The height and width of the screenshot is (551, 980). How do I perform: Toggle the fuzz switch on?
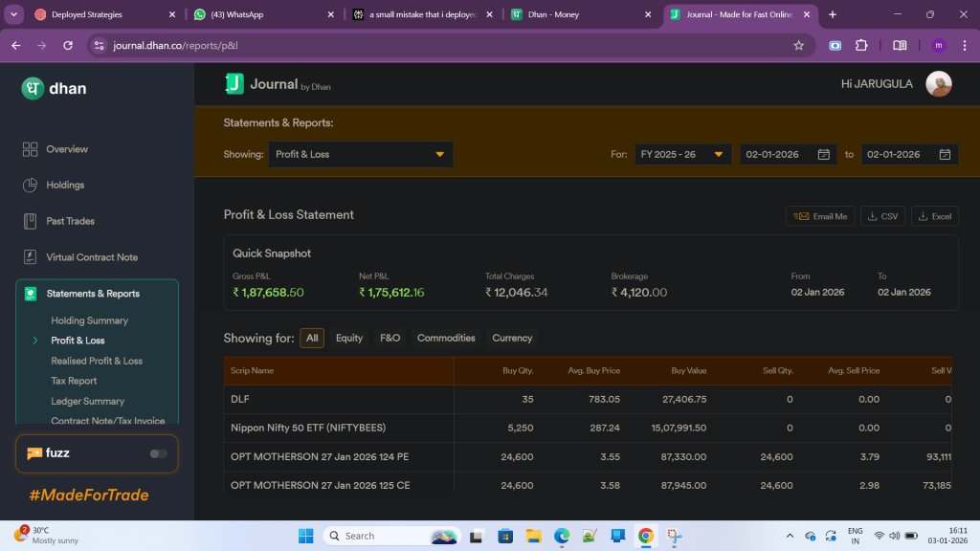coord(158,453)
